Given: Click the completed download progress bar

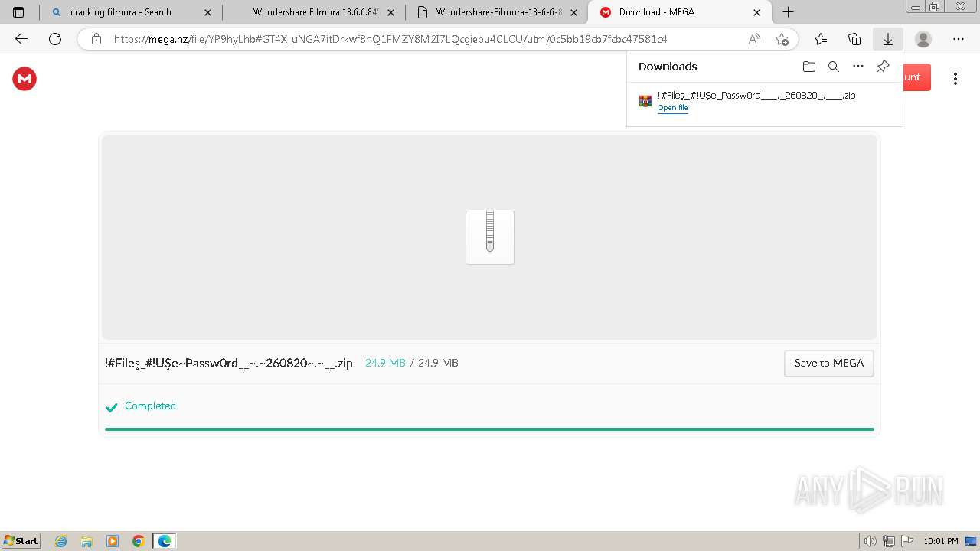Looking at the screenshot, I should 489,429.
